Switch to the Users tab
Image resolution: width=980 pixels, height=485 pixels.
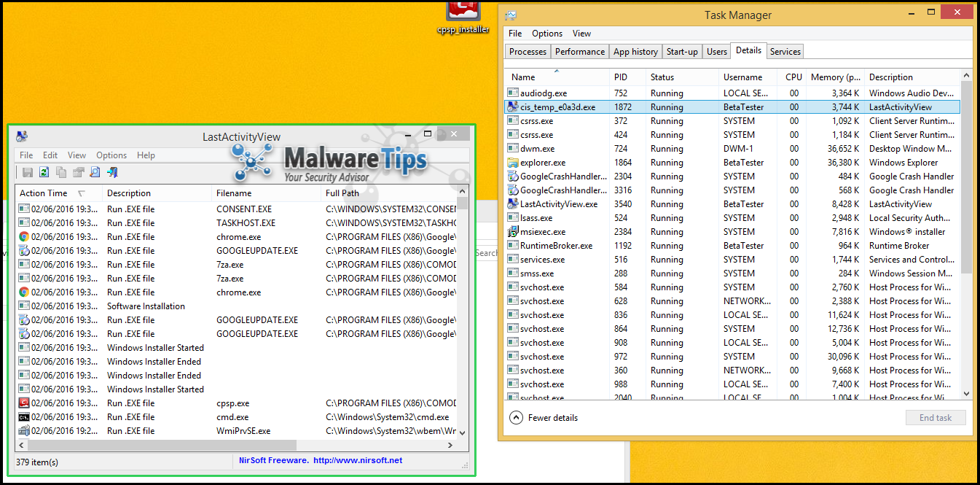[x=717, y=52]
